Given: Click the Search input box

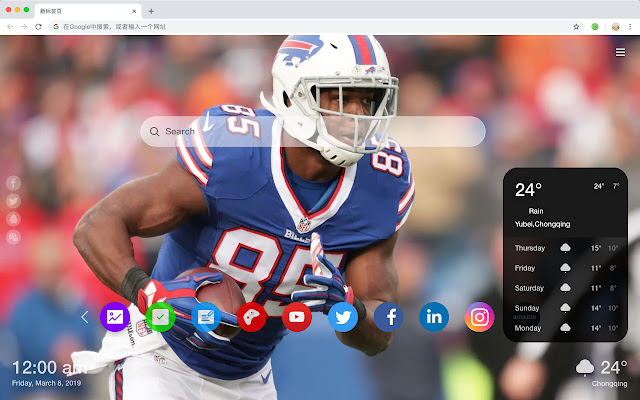Looking at the screenshot, I should [x=313, y=131].
